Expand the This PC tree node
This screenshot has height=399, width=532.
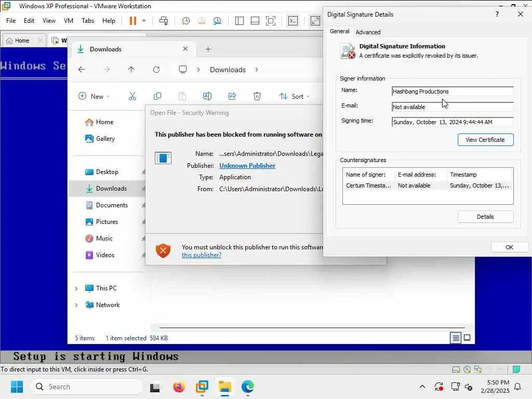(76, 288)
